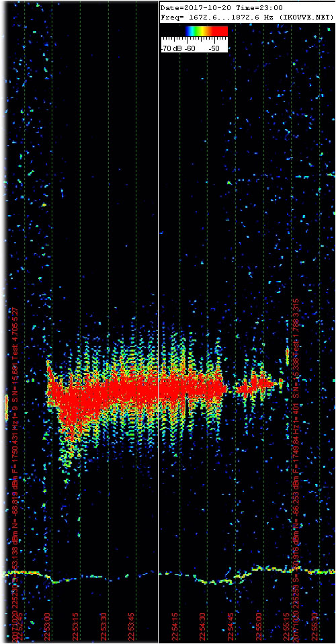Click the 22:53:00 time marker label
The width and height of the screenshot is (336, 644).
(48, 627)
